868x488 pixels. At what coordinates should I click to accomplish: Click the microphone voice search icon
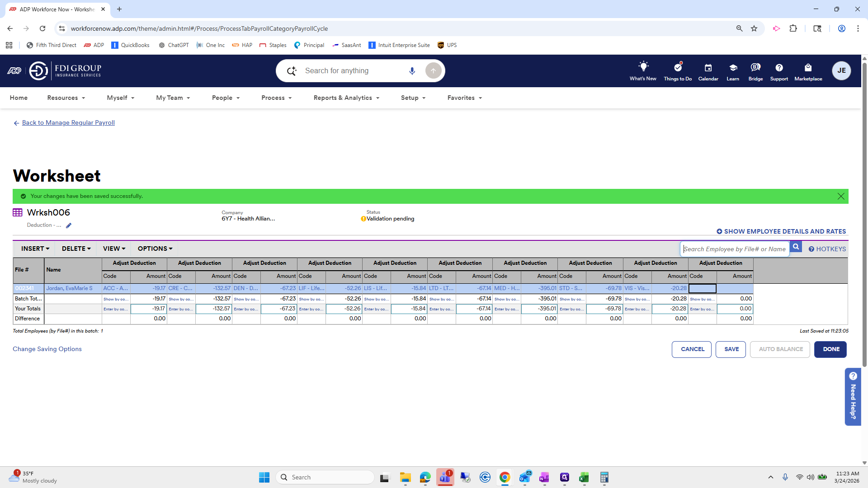(412, 71)
